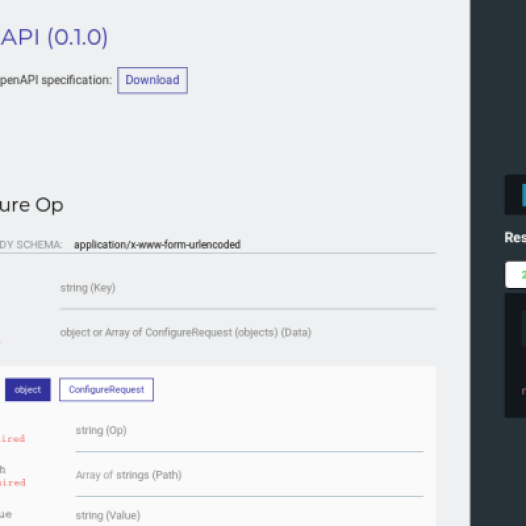The width and height of the screenshot is (526, 526).
Task: Click the Array of strings (Path) property
Action: click(128, 475)
